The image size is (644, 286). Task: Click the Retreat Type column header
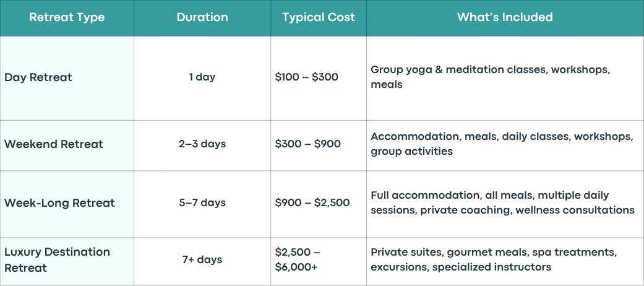pyautogui.click(x=67, y=17)
